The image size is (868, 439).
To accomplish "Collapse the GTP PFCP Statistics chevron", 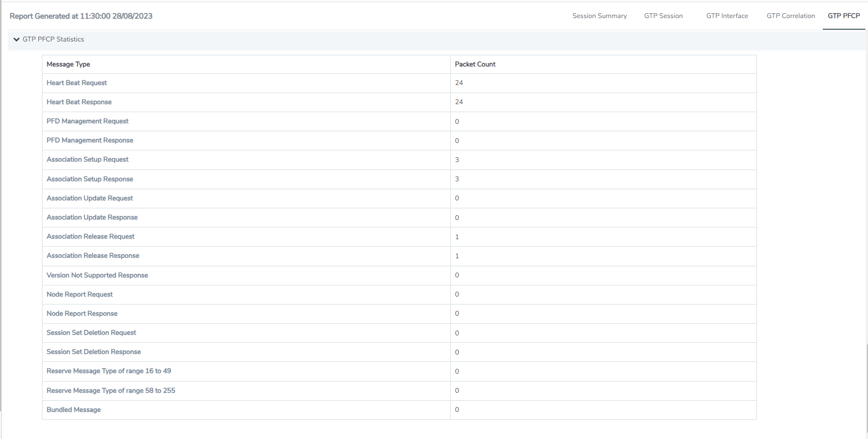I will 16,39.
